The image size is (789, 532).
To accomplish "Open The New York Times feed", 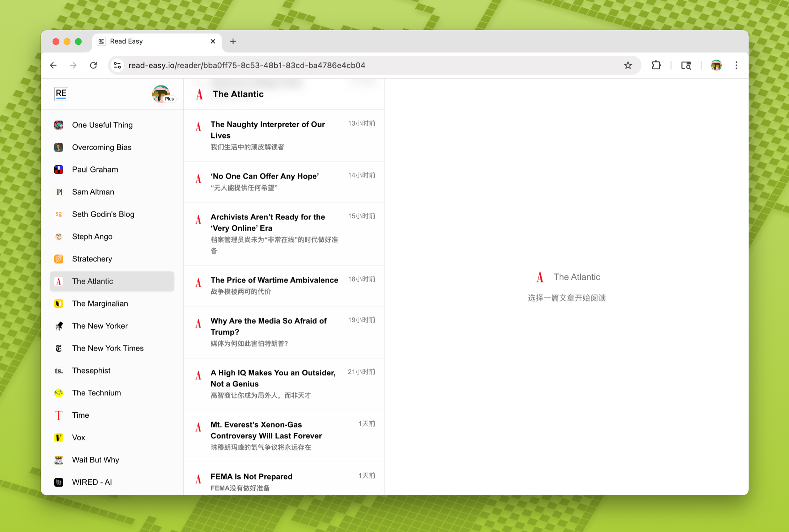I will click(112, 349).
